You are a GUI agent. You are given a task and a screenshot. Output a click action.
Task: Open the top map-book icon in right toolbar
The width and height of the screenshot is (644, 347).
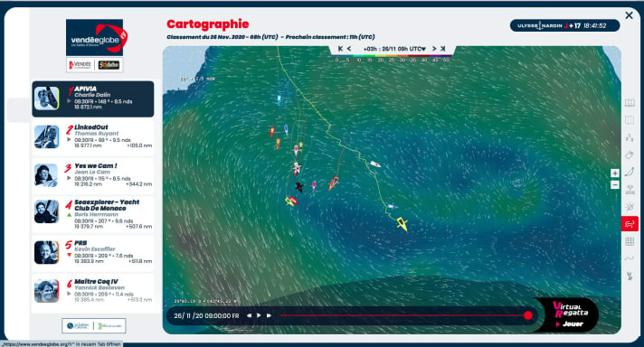coord(630,103)
